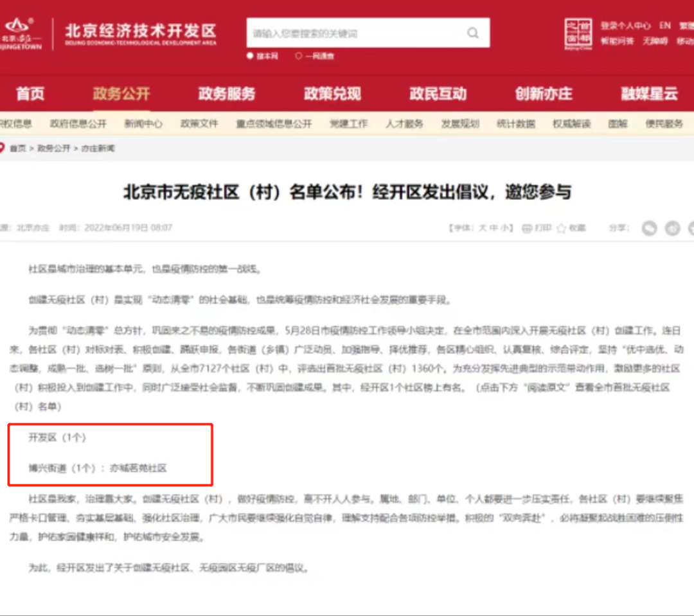Open the 创新亦庄 main navigation item
This screenshot has height=616, width=694.
click(x=544, y=93)
